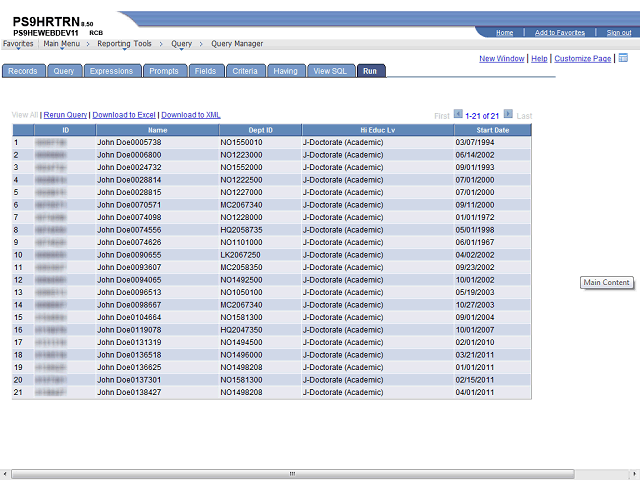Select the name John Doe0131319
The image size is (640, 480).
[129, 342]
